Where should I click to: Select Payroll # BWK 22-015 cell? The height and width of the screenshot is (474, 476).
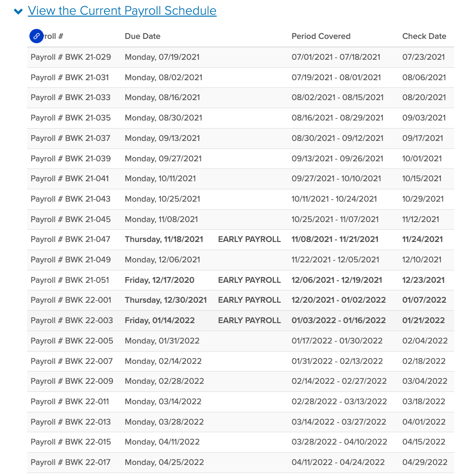[71, 442]
